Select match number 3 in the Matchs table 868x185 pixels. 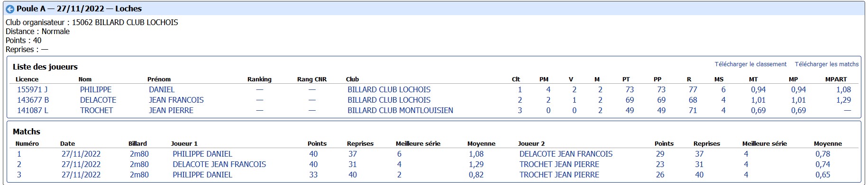(19, 175)
